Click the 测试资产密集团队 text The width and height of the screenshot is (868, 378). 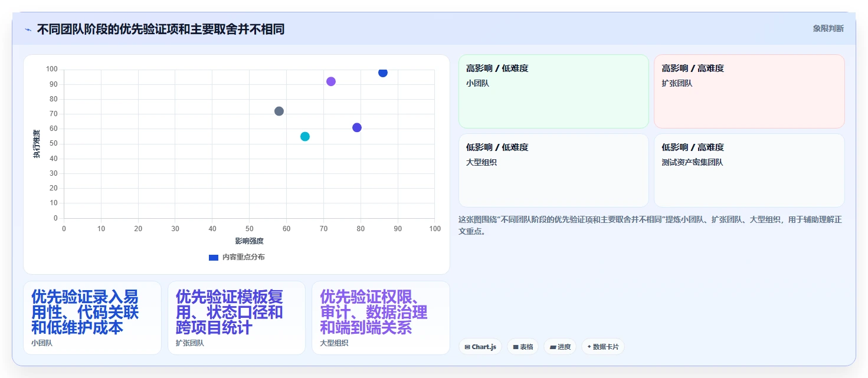tap(692, 162)
